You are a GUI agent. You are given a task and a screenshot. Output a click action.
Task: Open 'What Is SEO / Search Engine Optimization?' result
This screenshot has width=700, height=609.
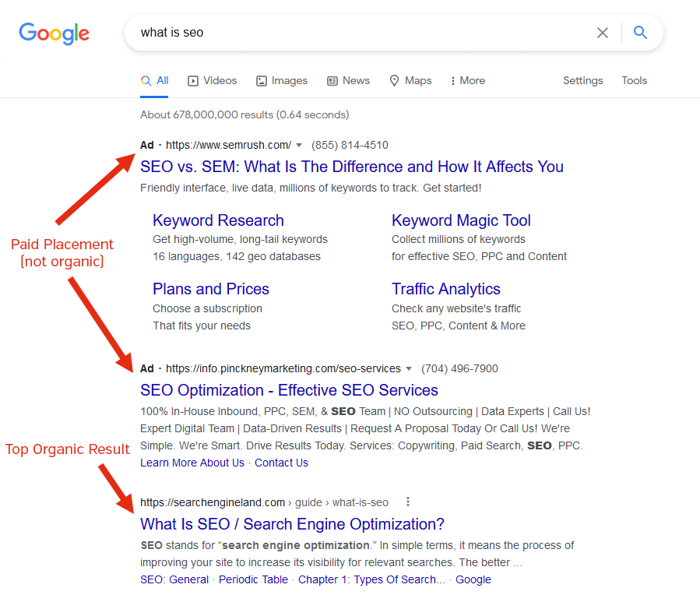point(293,524)
